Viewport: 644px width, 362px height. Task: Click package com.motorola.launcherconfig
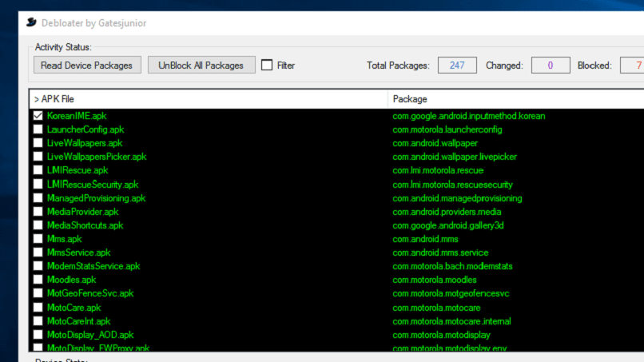click(447, 129)
